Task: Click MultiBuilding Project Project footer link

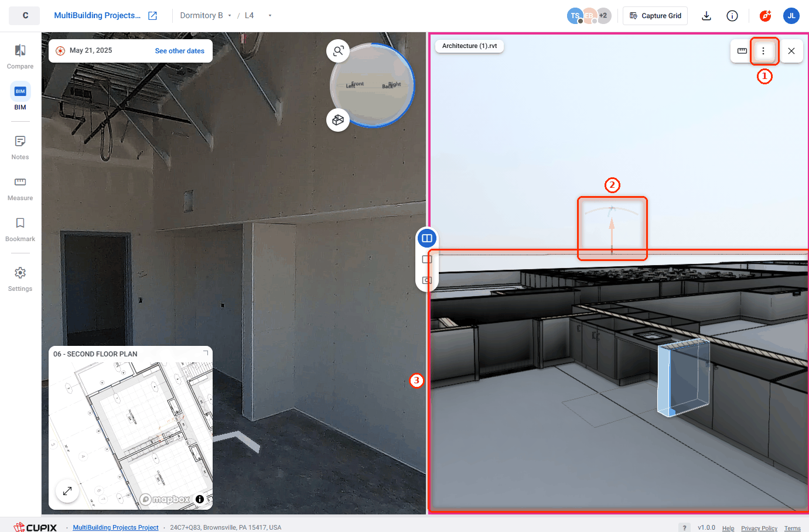Action: 115,527
